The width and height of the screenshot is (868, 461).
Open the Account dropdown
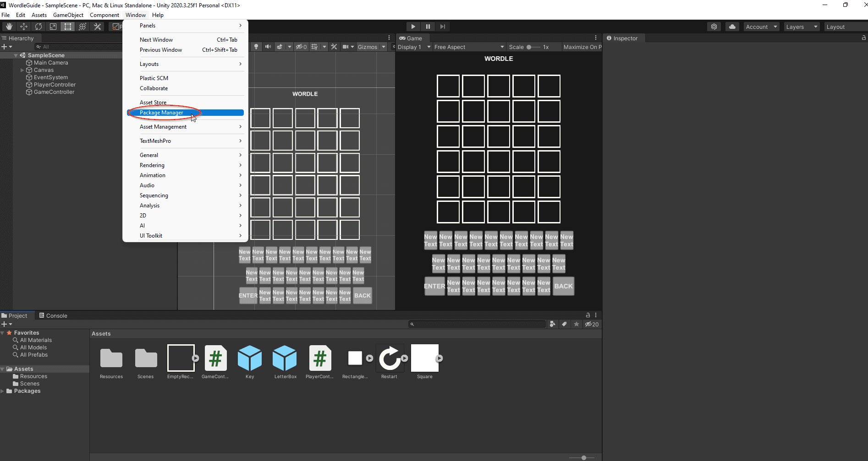click(x=761, y=27)
